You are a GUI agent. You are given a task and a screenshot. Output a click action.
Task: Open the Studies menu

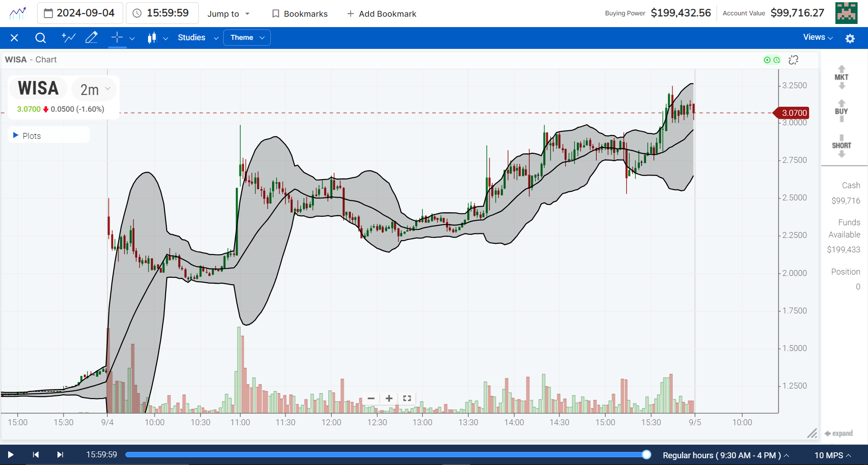(x=192, y=38)
